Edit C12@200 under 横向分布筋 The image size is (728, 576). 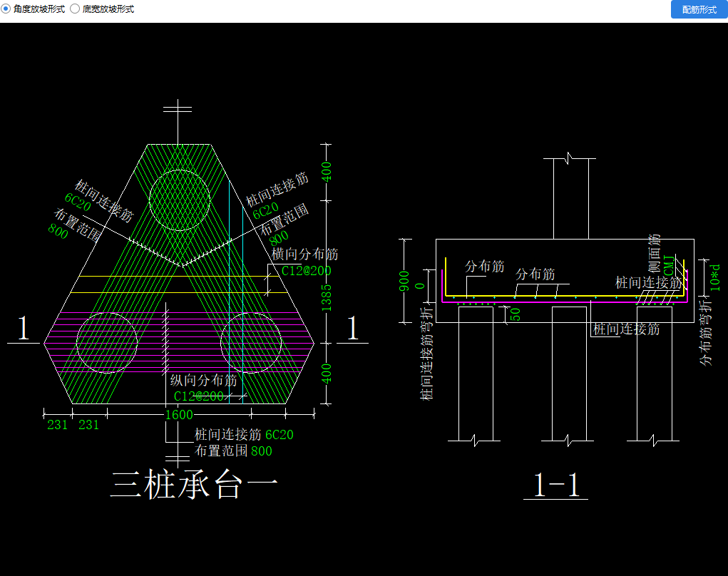[306, 271]
